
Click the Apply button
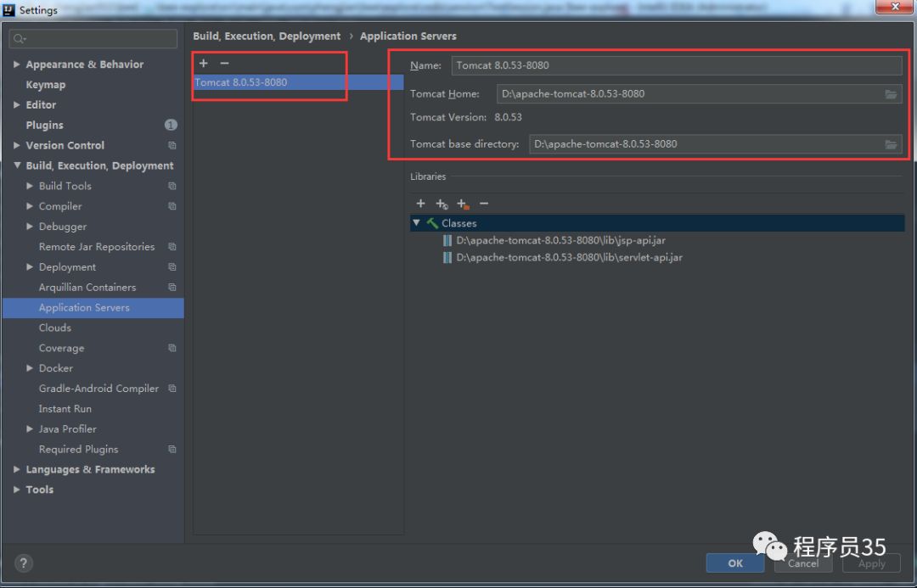coord(871,563)
